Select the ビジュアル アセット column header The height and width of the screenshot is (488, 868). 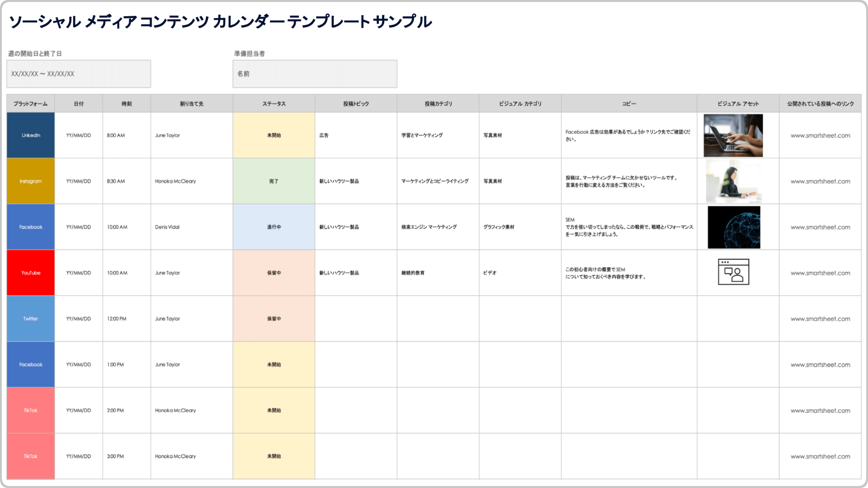tap(738, 103)
